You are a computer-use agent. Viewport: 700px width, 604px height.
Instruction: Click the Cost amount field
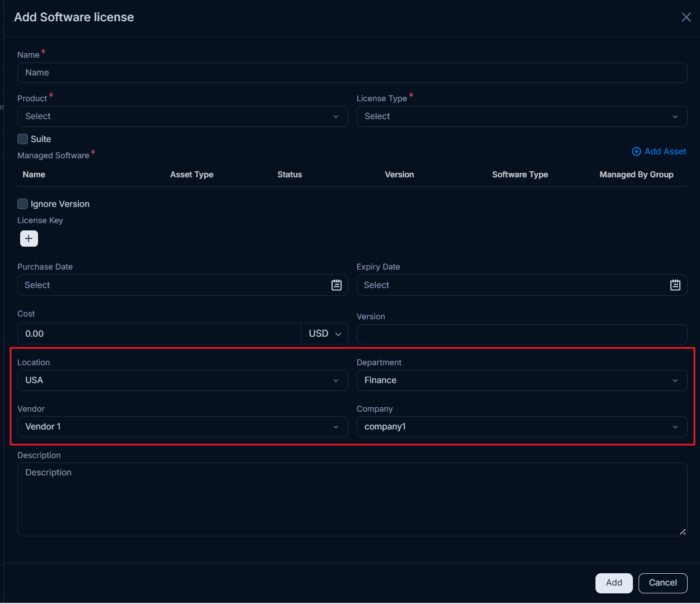159,334
